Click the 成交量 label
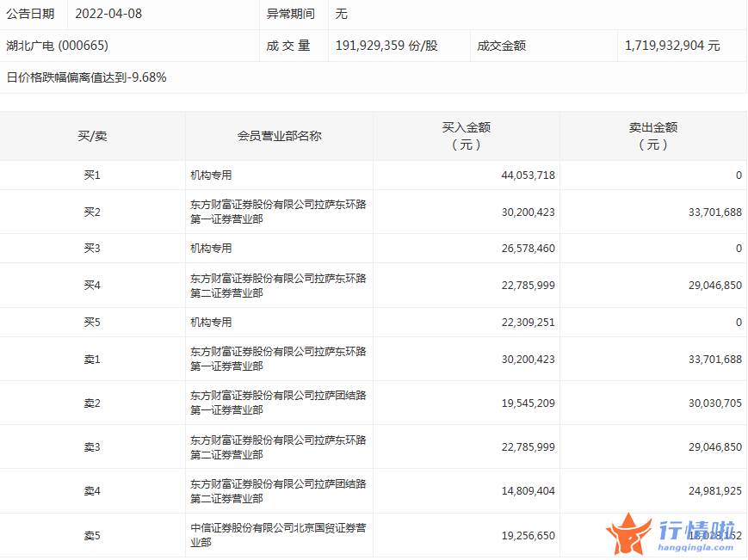This screenshot has width=748, height=560. click(x=288, y=46)
